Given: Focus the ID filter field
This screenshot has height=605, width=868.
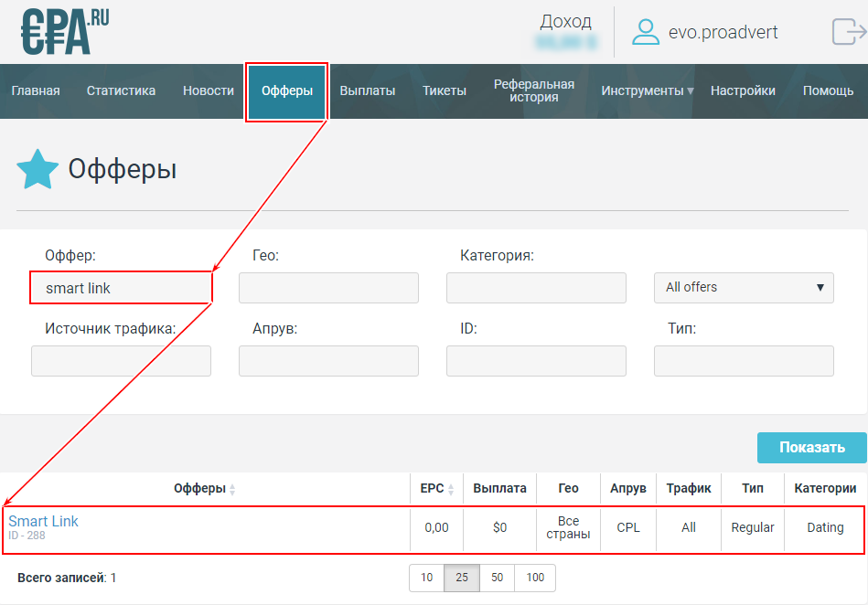Looking at the screenshot, I should [x=536, y=361].
